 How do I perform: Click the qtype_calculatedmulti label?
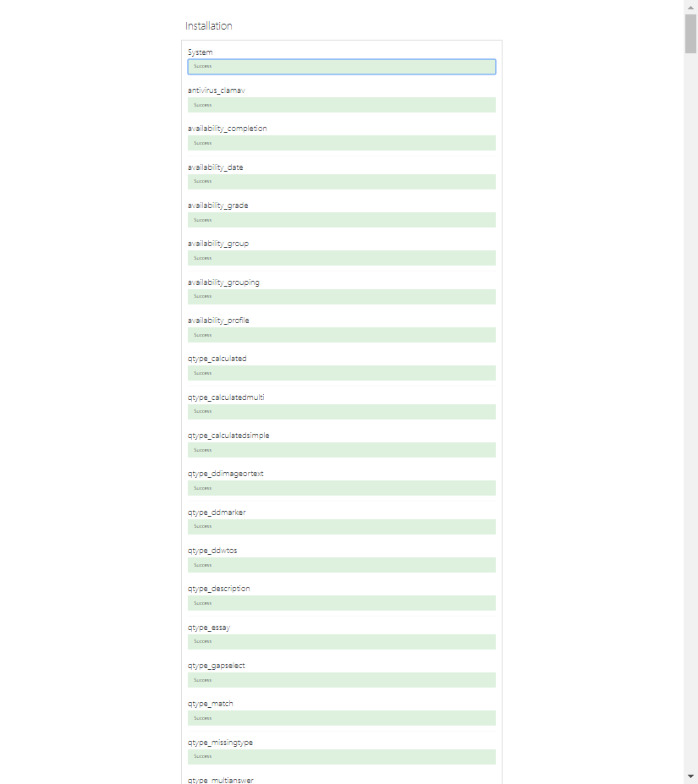coord(226,397)
